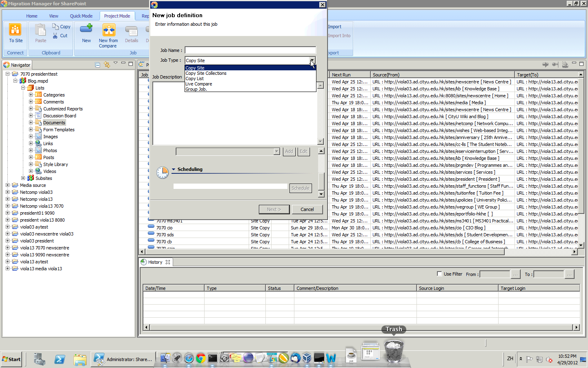Expand the Media source node
This screenshot has height=368, width=588.
[x=8, y=185]
